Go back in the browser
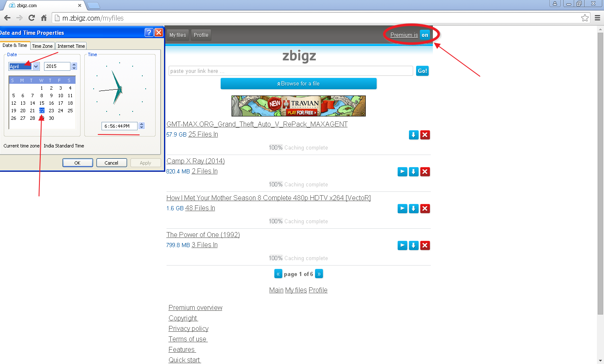This screenshot has width=604, height=364. 7,18
